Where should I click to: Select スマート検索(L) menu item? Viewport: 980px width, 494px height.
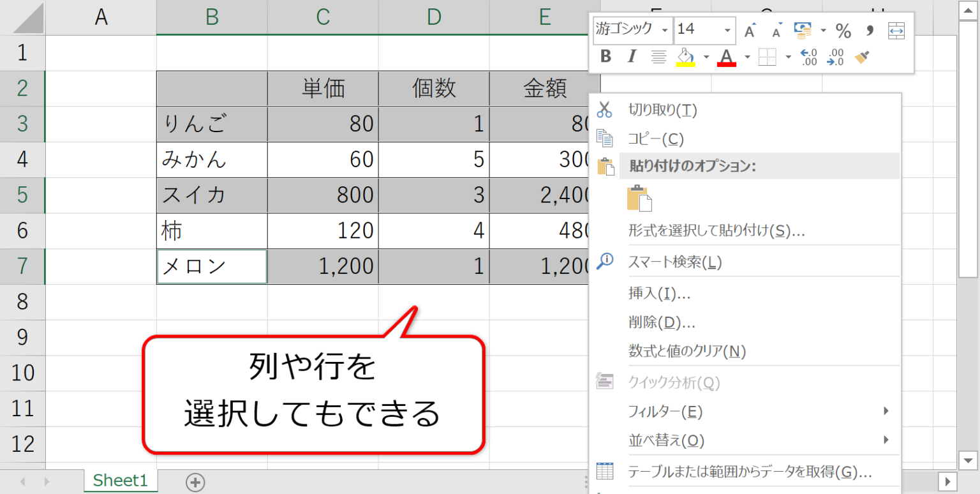point(745,262)
